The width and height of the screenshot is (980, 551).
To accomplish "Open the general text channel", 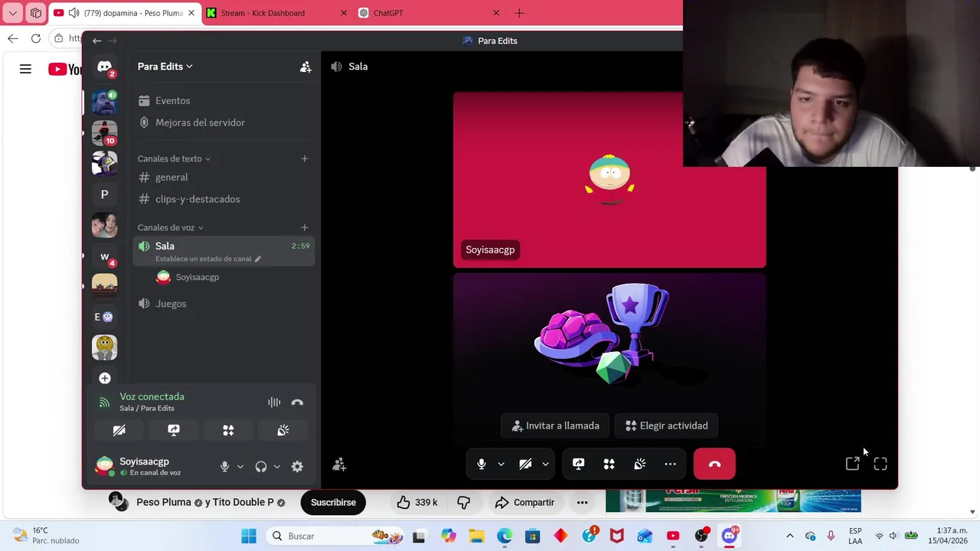I will point(224,177).
